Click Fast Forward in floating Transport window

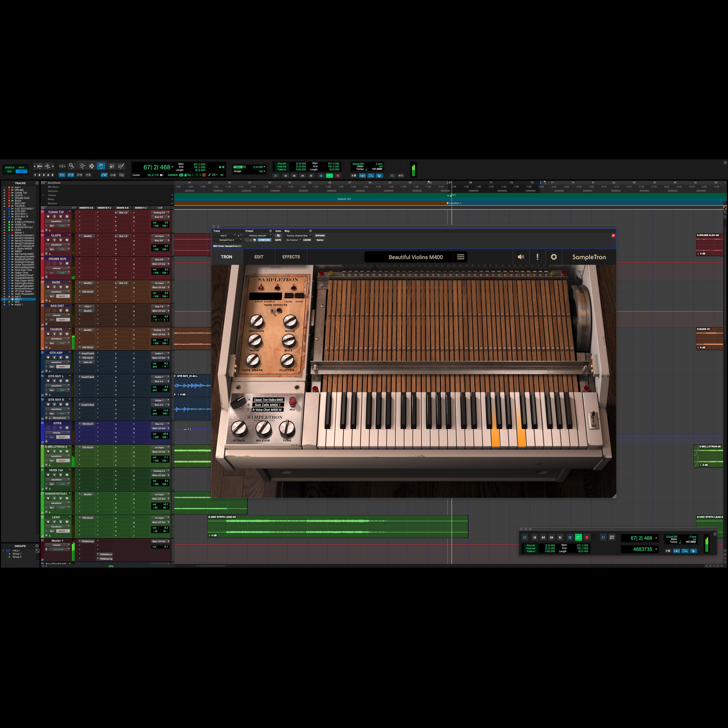point(552,537)
